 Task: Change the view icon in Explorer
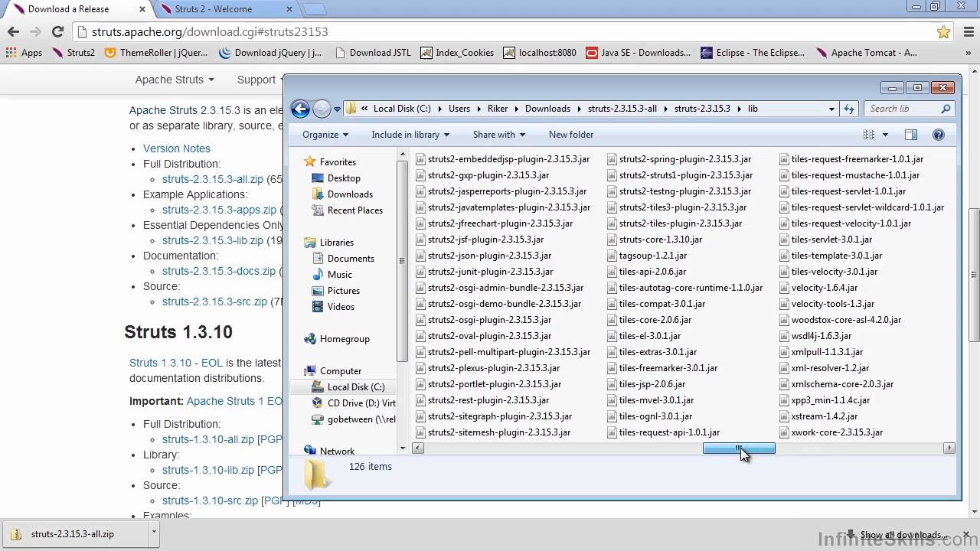pos(868,135)
